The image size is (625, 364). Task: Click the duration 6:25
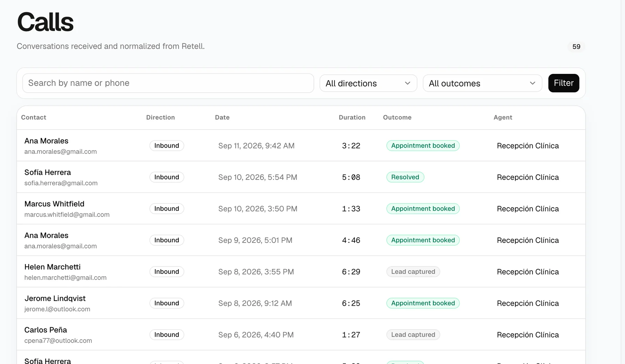point(351,303)
